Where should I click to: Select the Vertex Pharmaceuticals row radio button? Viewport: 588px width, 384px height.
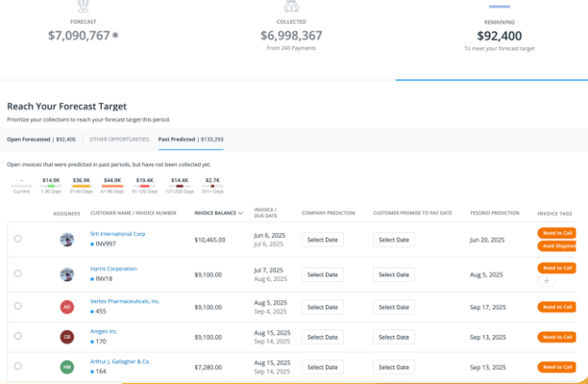[18, 307]
